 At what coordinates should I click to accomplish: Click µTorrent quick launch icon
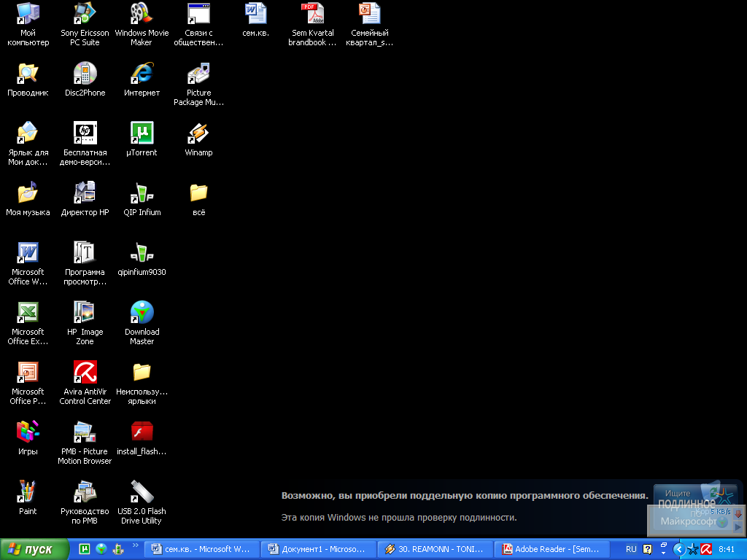[x=85, y=549]
